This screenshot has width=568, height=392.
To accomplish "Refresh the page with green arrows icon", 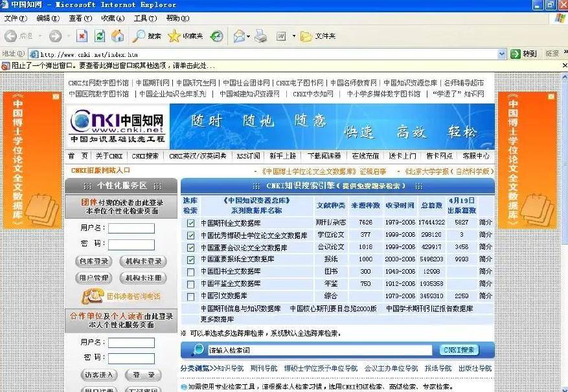I will (100, 36).
